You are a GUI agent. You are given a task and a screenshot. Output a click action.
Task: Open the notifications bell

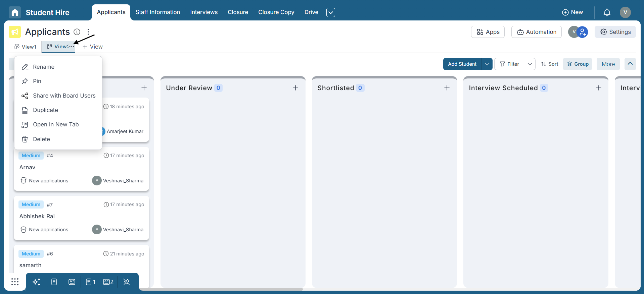tap(607, 12)
